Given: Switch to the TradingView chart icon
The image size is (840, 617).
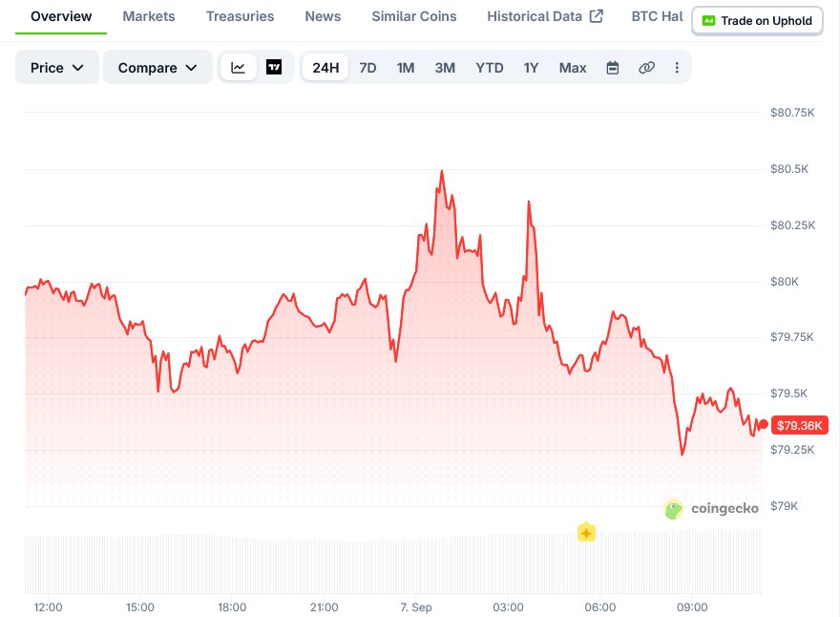Looking at the screenshot, I should (x=274, y=68).
